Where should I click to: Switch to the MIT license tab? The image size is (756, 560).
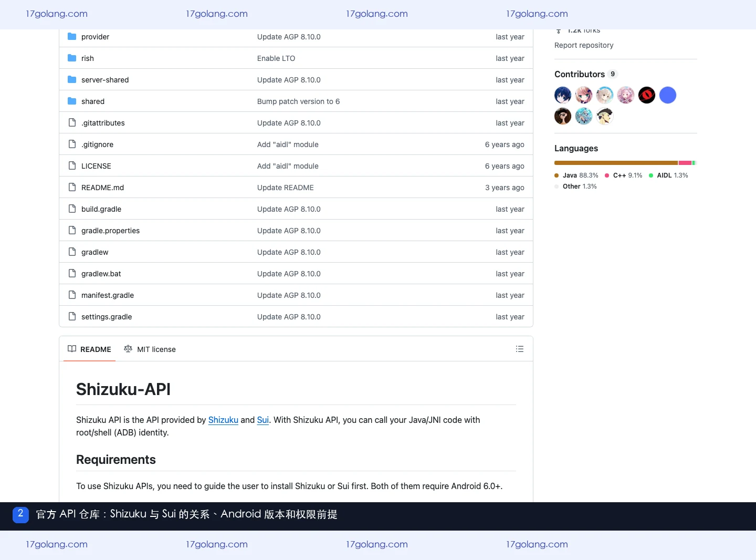150,349
